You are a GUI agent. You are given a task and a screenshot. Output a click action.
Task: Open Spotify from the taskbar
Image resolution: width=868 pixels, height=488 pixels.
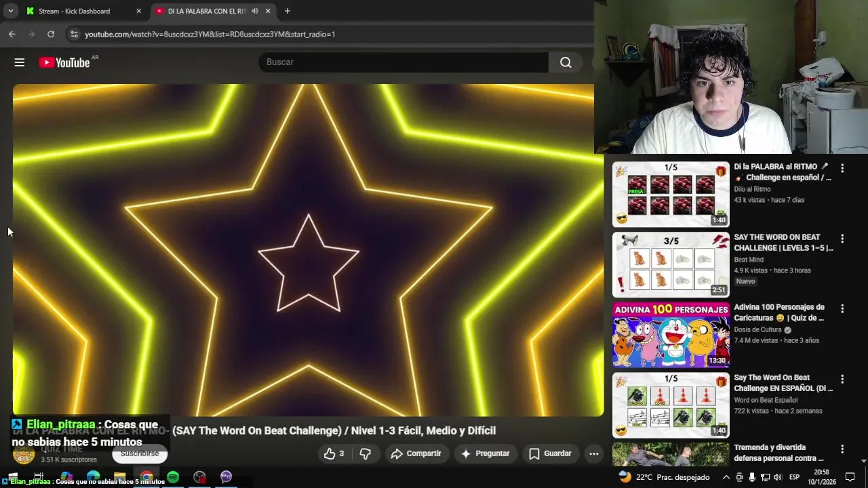click(x=173, y=477)
